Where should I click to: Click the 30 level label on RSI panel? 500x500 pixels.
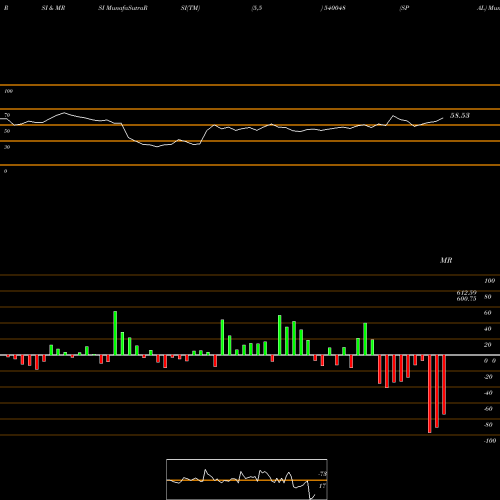click(x=7, y=147)
